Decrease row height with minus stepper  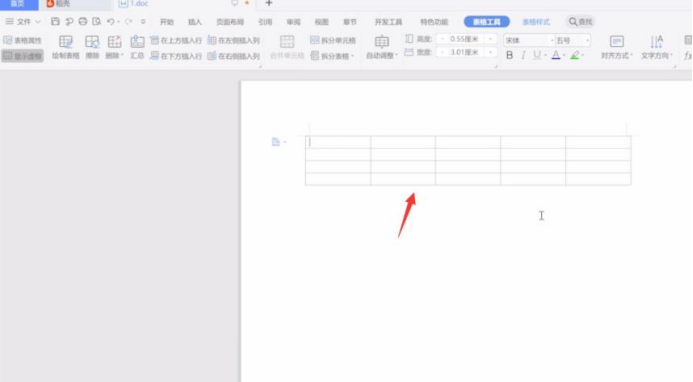[x=442, y=39]
